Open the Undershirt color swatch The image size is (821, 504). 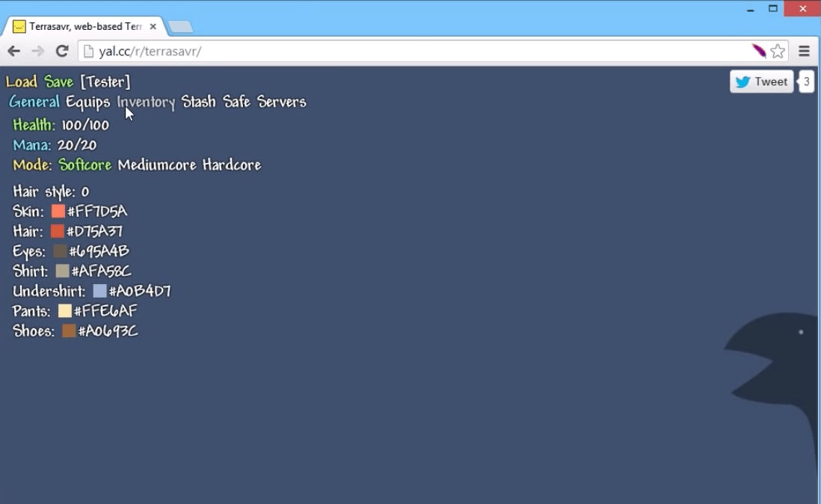coord(99,290)
